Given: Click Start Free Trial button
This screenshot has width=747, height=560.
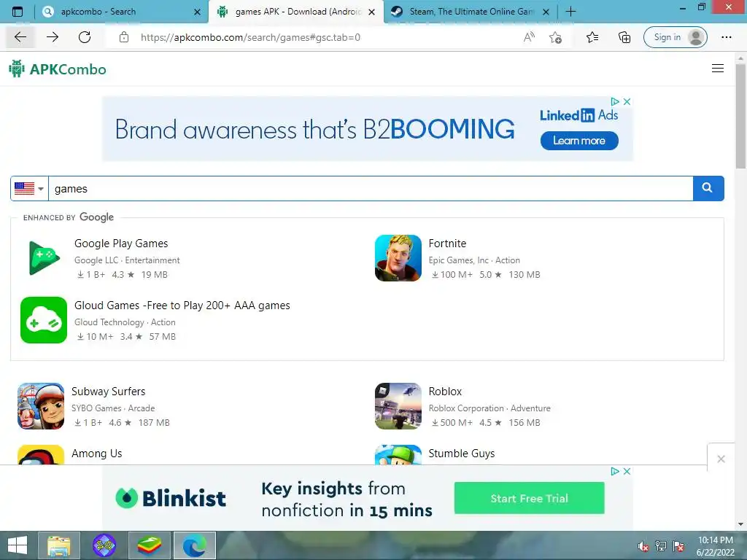Looking at the screenshot, I should click(530, 498).
